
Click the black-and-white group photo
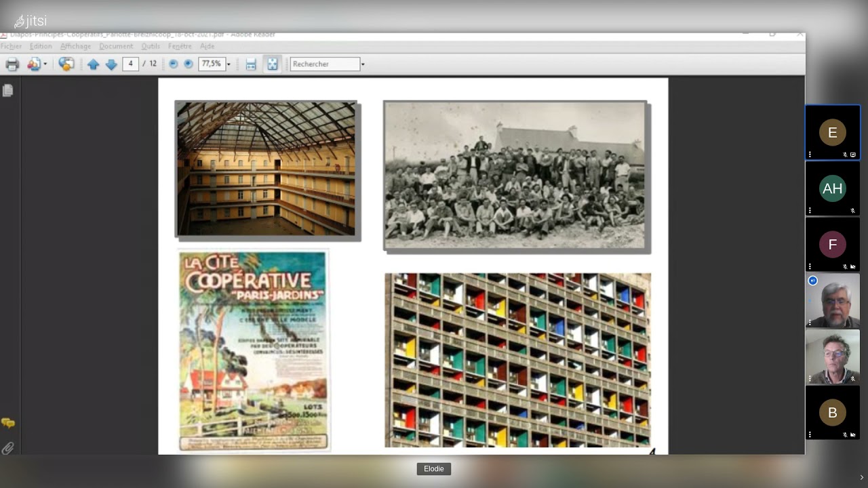coord(515,176)
